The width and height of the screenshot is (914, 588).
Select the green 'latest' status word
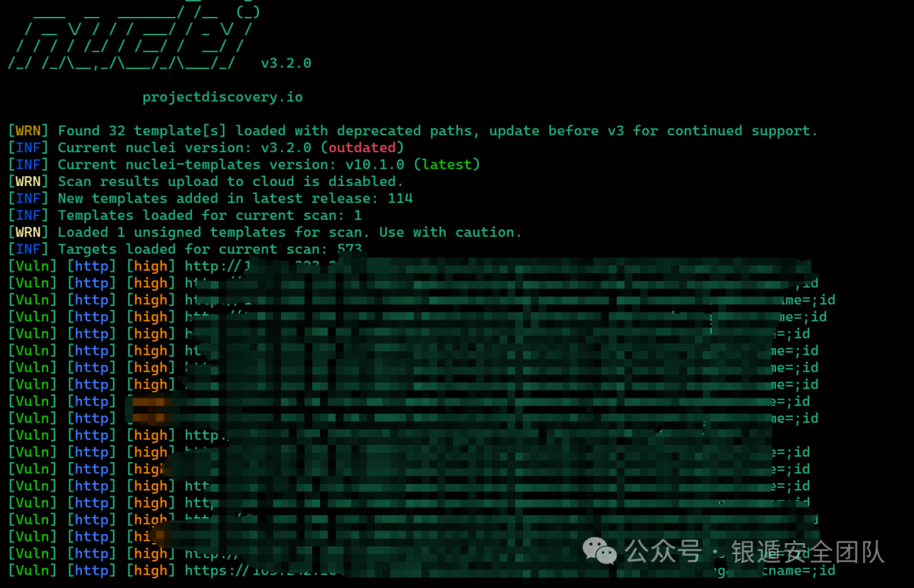pyautogui.click(x=447, y=164)
